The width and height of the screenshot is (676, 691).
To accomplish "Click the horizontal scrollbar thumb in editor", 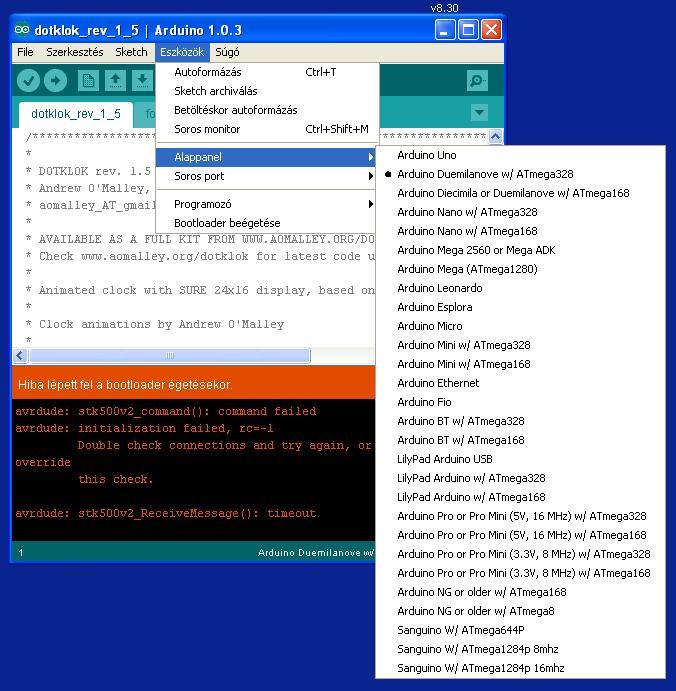I will [170, 355].
